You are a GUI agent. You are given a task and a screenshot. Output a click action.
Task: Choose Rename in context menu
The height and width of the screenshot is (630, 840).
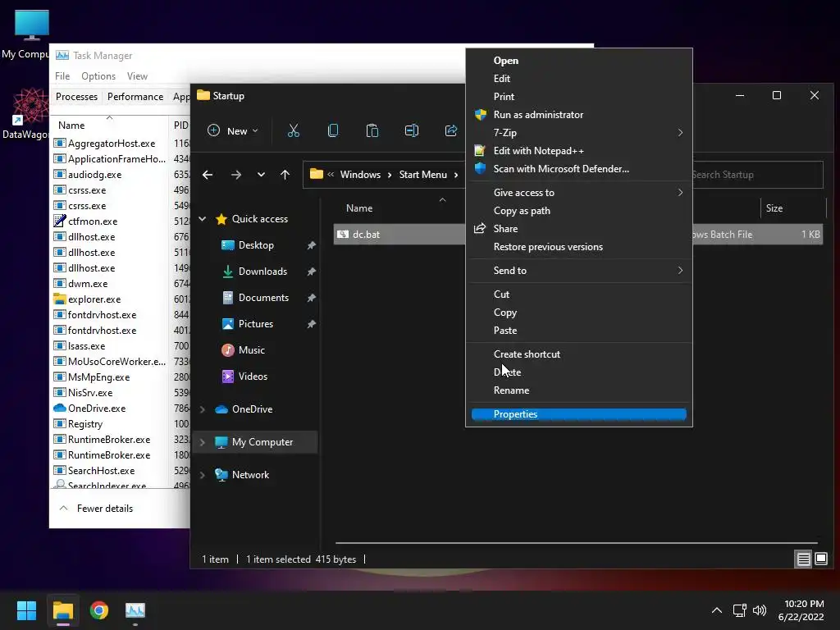pyautogui.click(x=578, y=390)
